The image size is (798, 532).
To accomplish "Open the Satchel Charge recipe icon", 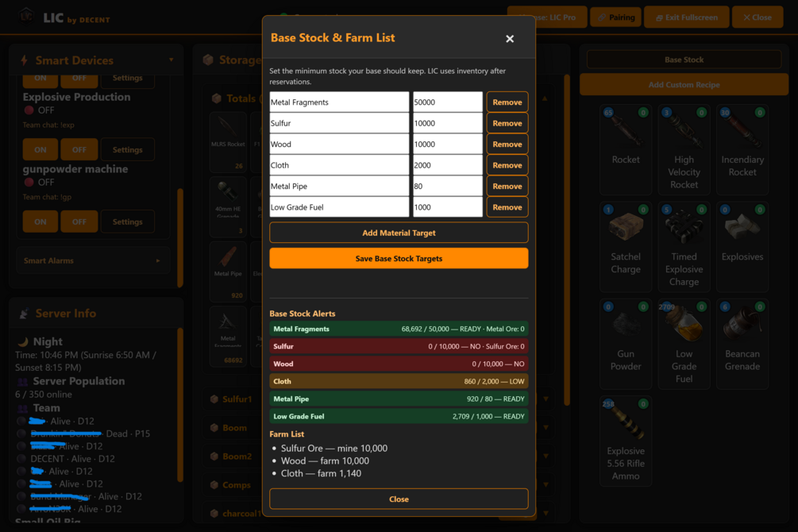I will click(626, 227).
